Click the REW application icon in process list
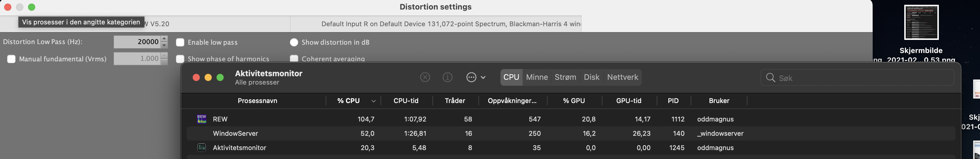The width and height of the screenshot is (980, 159). click(x=202, y=119)
